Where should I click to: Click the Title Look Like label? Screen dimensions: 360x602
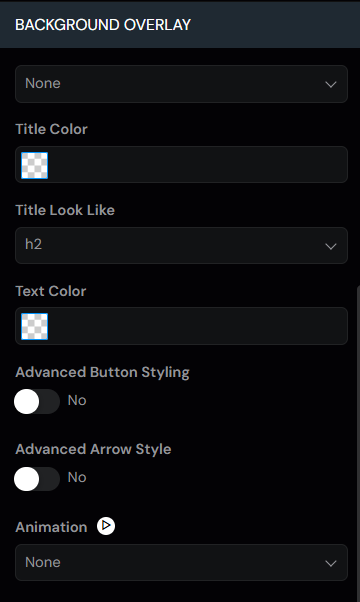(65, 210)
